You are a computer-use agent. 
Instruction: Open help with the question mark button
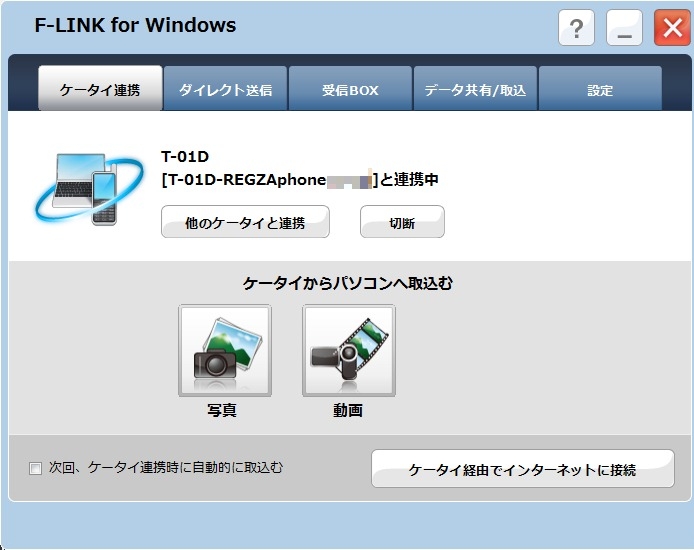[x=576, y=28]
